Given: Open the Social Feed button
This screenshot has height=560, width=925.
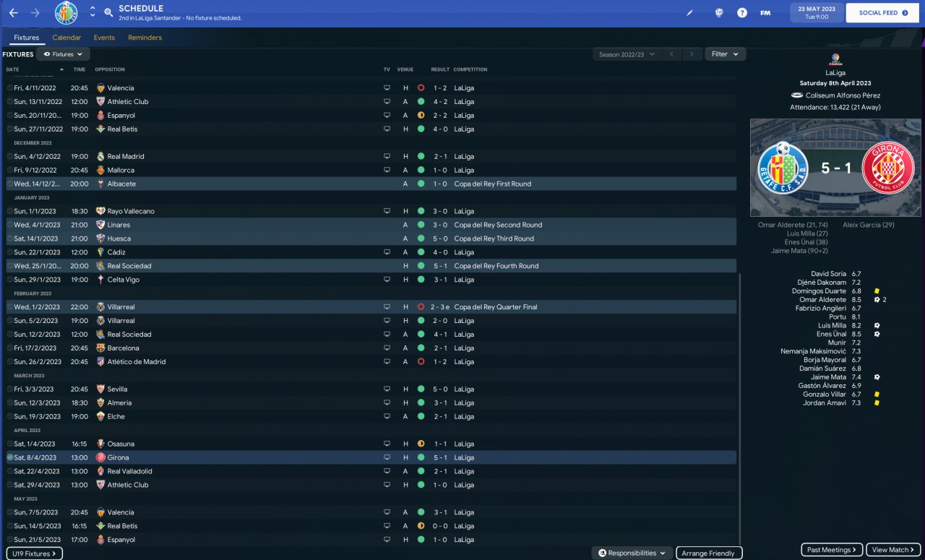Looking at the screenshot, I should click(883, 13).
